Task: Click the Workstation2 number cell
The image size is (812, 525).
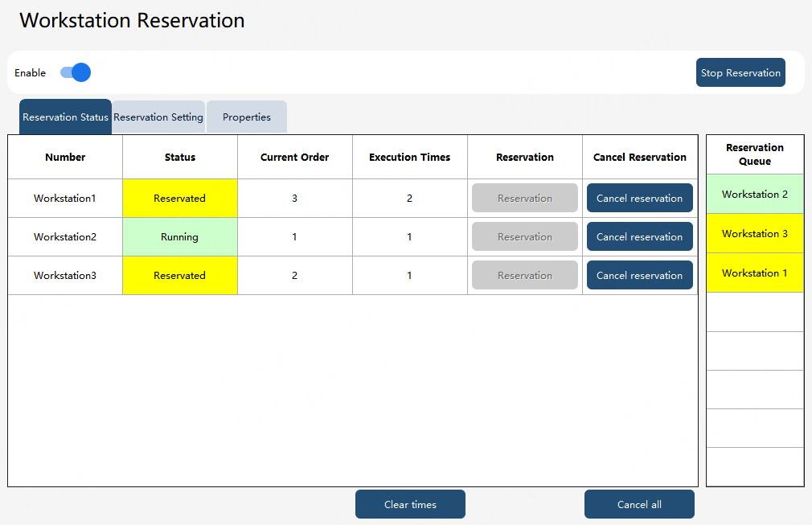Action: point(65,236)
